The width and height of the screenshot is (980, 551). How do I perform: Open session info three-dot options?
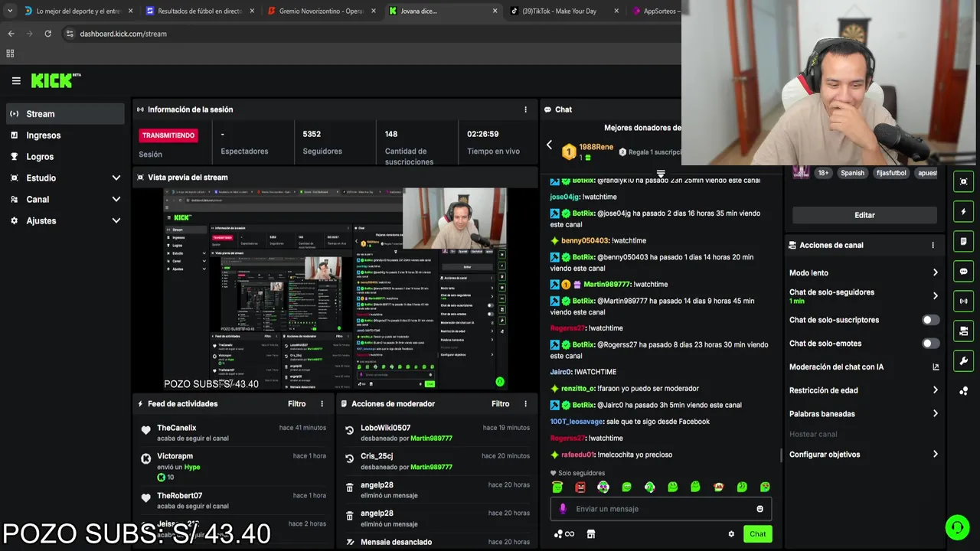pos(525,109)
